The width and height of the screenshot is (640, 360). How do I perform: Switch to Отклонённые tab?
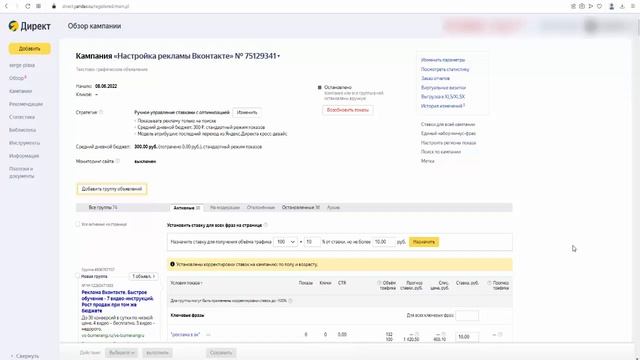261,207
